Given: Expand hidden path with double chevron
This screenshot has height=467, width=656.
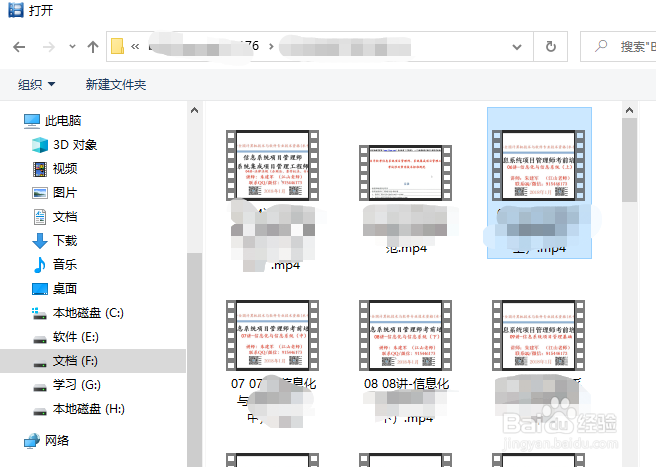Looking at the screenshot, I should click(135, 46).
